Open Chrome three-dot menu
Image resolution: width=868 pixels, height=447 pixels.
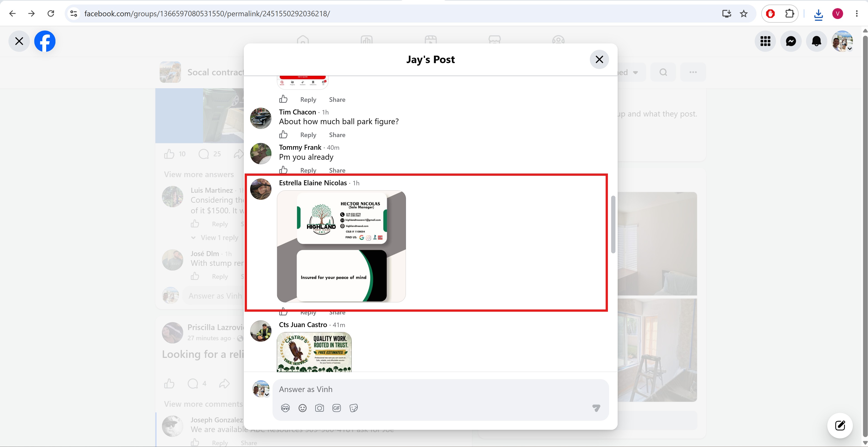pos(857,14)
